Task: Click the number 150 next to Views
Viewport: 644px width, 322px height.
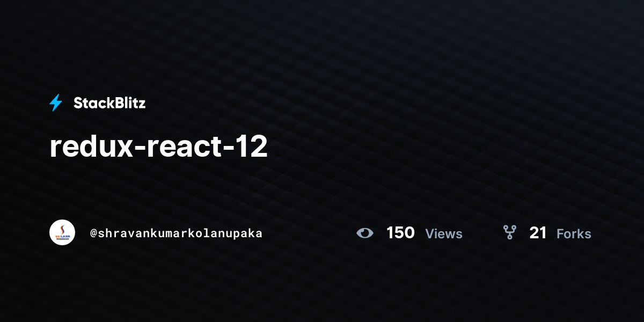Action: [x=400, y=233]
